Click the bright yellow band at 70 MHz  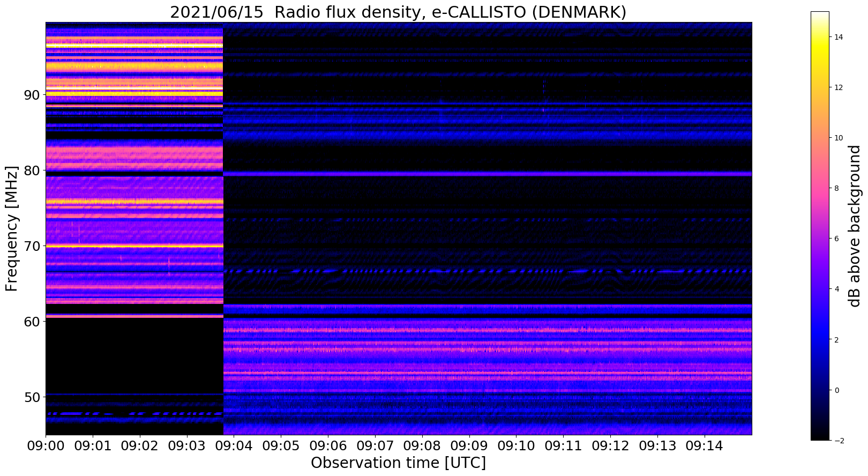(x=134, y=246)
